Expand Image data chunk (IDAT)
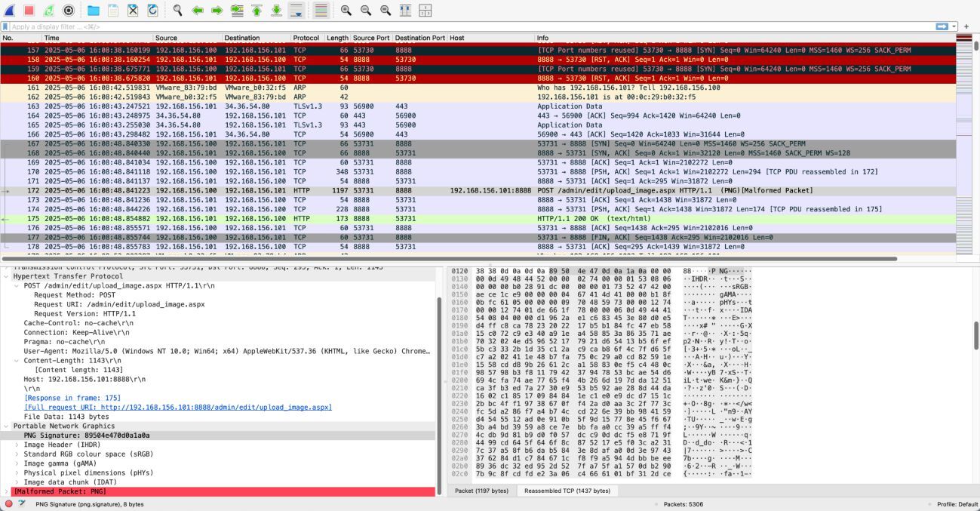 pos(17,482)
